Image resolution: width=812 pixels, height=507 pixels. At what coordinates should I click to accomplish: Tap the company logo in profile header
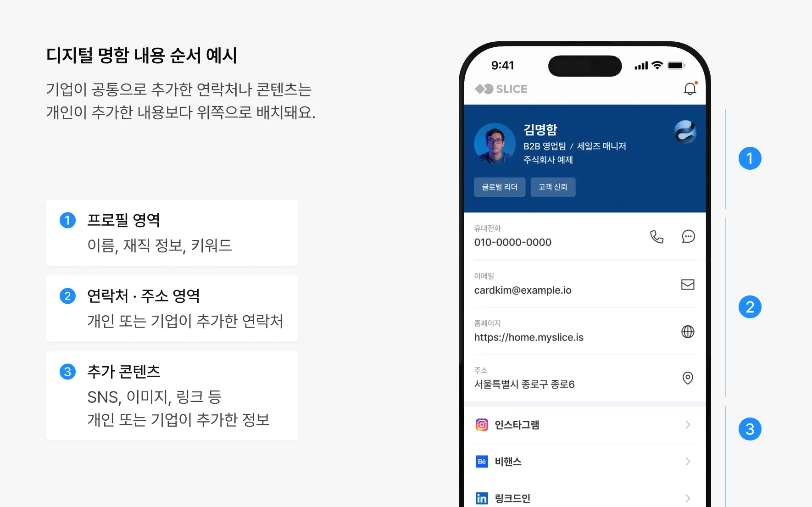pos(685,132)
